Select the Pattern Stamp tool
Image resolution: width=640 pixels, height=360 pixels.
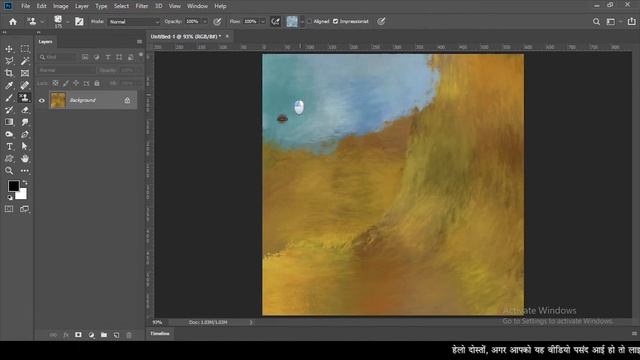pyautogui.click(x=25, y=98)
